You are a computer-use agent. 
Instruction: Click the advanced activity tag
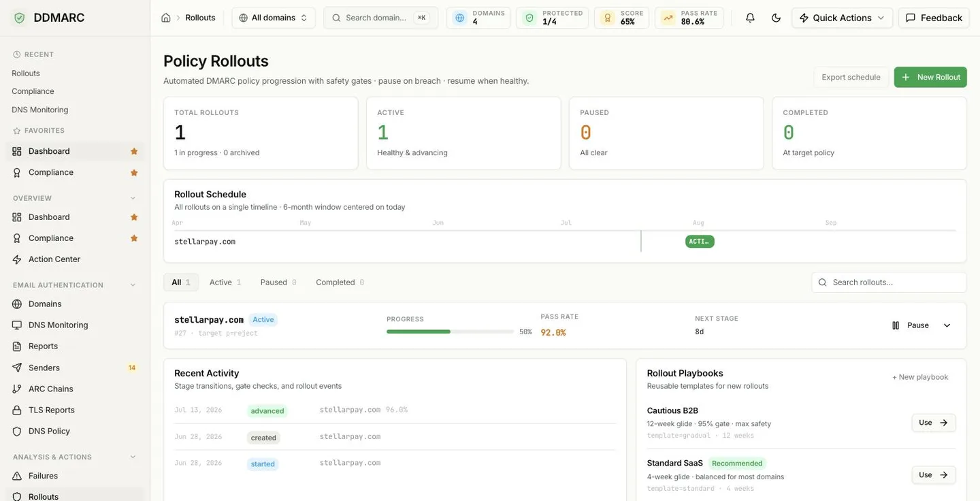[x=267, y=411]
